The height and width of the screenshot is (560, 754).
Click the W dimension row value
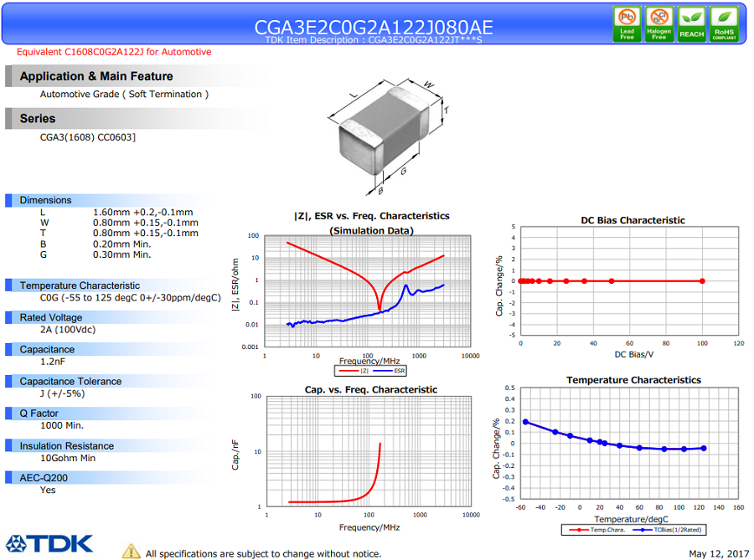tap(145, 223)
